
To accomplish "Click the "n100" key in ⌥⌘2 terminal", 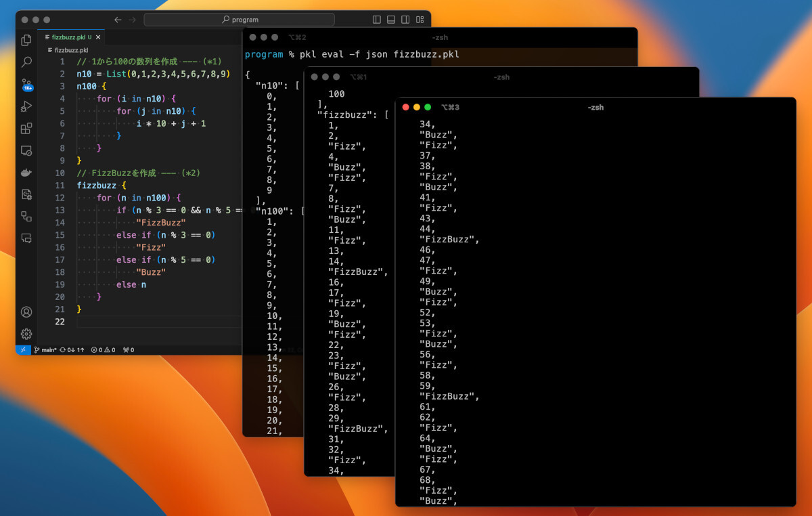I will pyautogui.click(x=273, y=211).
